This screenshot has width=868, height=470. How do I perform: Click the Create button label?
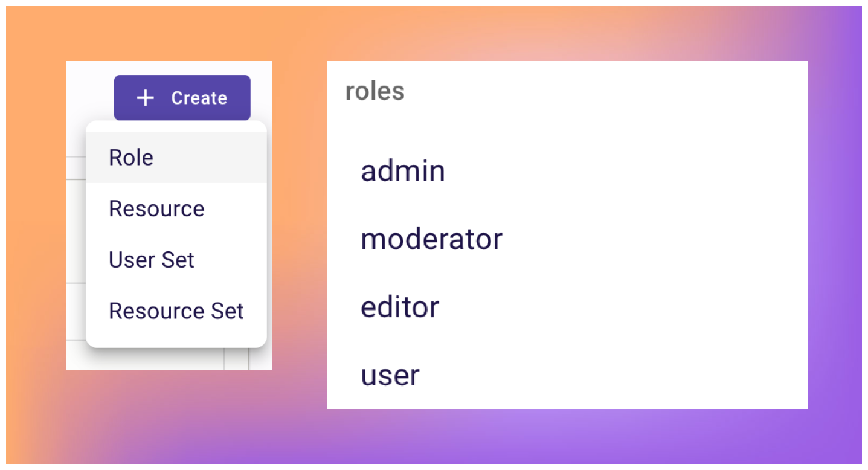(199, 97)
